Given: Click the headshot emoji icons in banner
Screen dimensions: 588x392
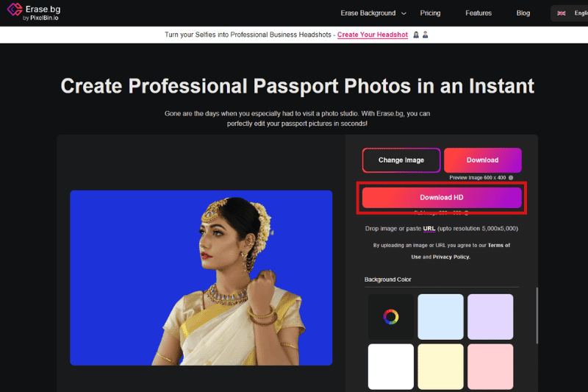Looking at the screenshot, I should point(420,35).
